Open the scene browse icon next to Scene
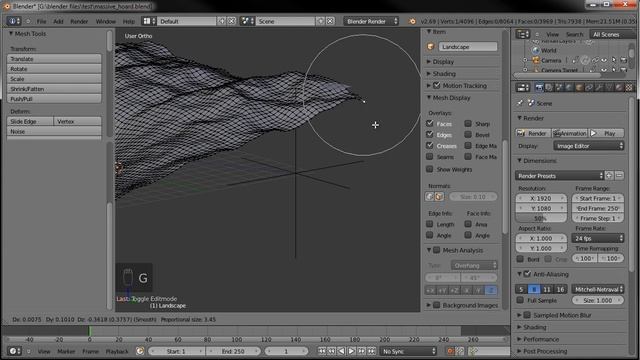Image resolution: width=640 pixels, height=360 pixels. (247, 21)
